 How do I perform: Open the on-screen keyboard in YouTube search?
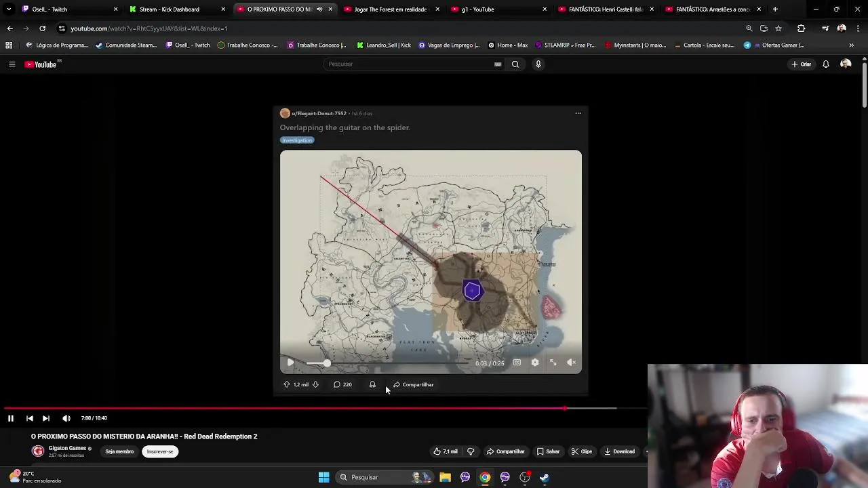(x=498, y=64)
